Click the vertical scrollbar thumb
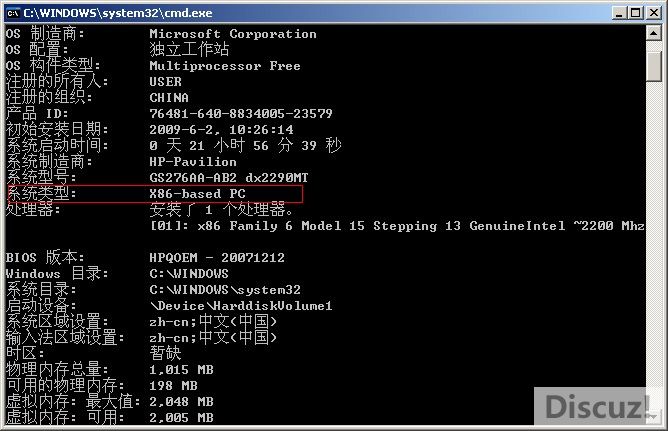Viewport: 668px width, 431px height. point(654,66)
